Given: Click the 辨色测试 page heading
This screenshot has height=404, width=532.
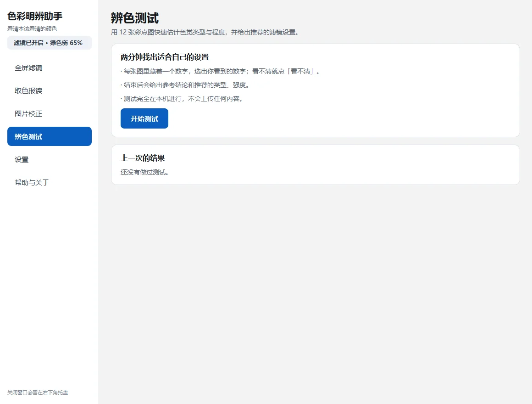Looking at the screenshot, I should 135,18.
